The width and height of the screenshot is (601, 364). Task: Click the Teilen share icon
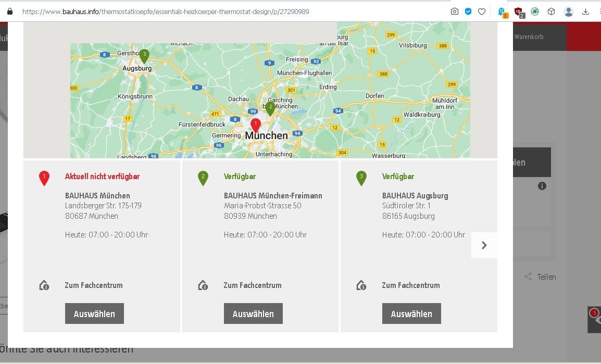coord(528,277)
